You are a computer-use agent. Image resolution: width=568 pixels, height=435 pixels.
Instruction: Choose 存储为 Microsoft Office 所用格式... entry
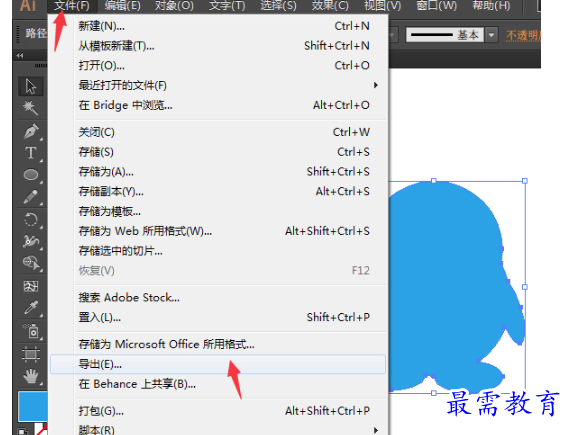tap(218, 344)
